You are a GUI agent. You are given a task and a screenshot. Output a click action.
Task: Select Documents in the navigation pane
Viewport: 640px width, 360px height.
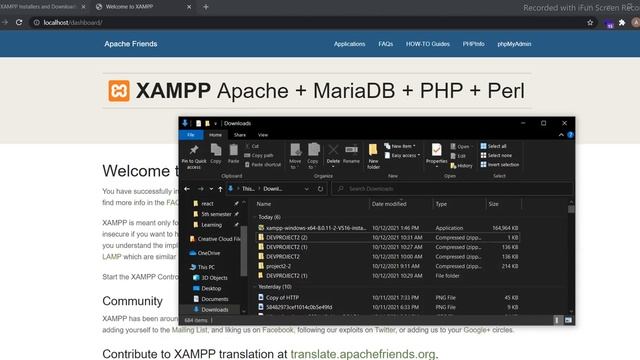[211, 299]
